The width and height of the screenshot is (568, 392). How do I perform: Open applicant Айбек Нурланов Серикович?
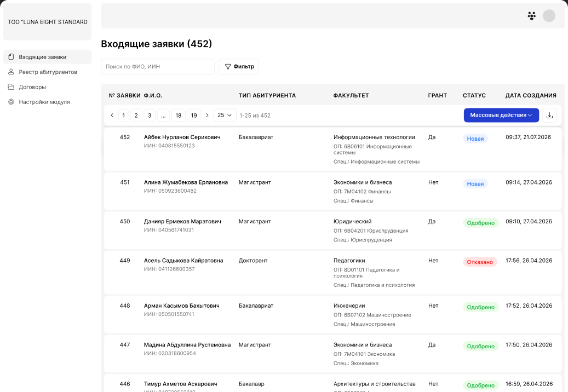click(x=182, y=137)
